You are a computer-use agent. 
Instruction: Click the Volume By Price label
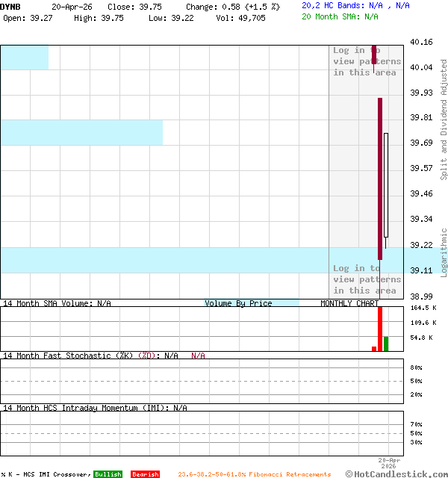point(238,303)
